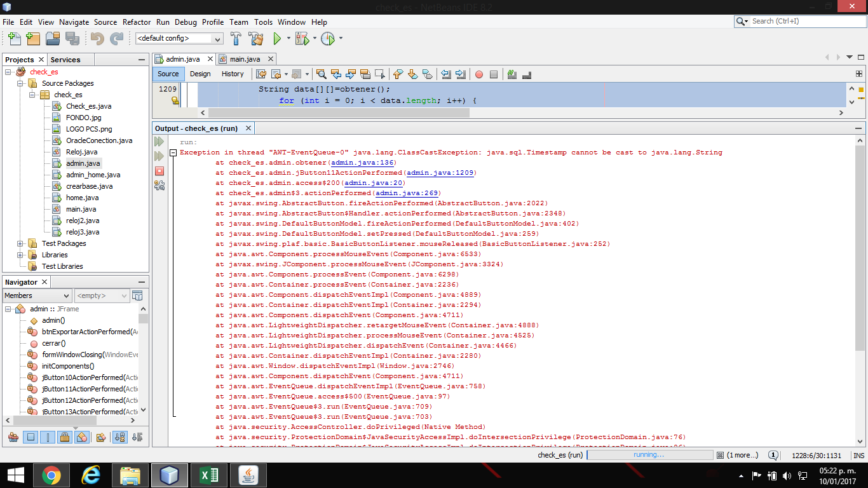Click the Comment icon in the editor toolbar

point(512,74)
